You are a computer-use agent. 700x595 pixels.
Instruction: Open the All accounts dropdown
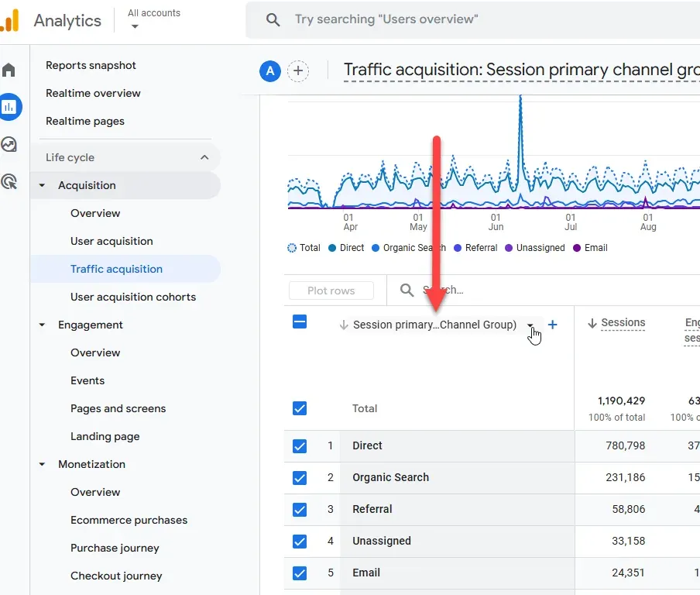pos(153,19)
